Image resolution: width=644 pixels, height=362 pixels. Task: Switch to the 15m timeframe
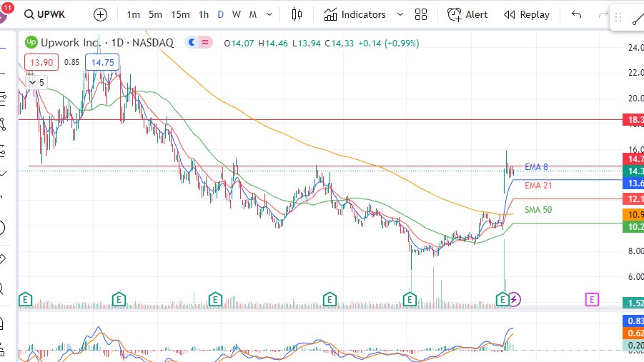tap(180, 15)
